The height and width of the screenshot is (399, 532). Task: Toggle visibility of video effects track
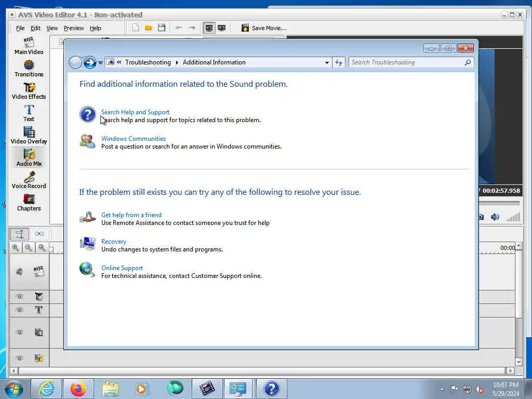point(20,297)
